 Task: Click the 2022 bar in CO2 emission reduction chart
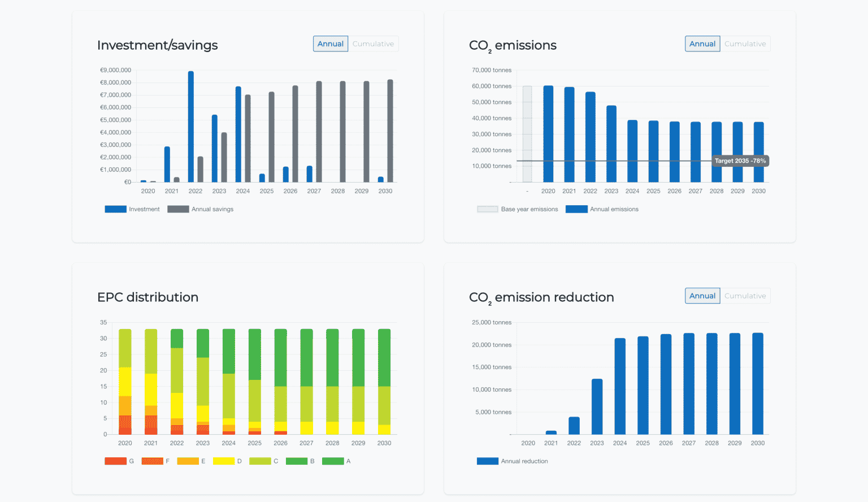point(574,426)
